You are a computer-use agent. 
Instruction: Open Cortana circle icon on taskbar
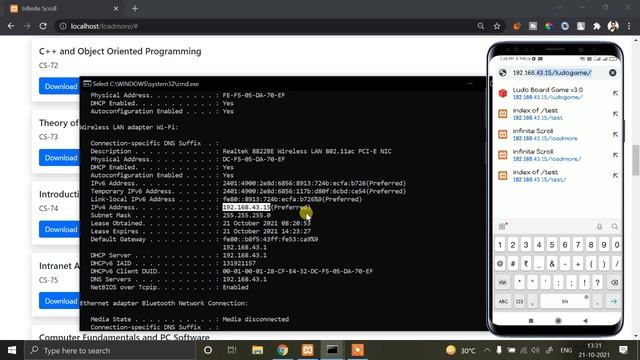[x=208, y=350]
